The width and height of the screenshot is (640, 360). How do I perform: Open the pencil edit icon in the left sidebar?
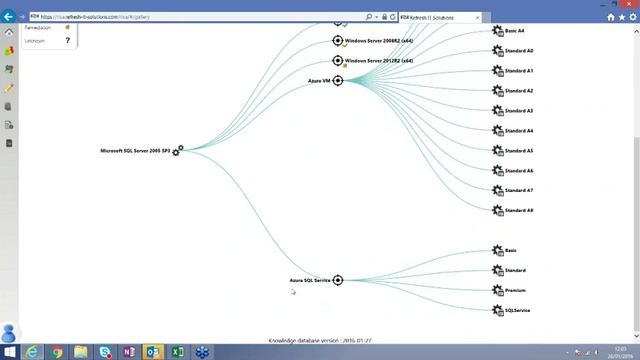tap(9, 88)
